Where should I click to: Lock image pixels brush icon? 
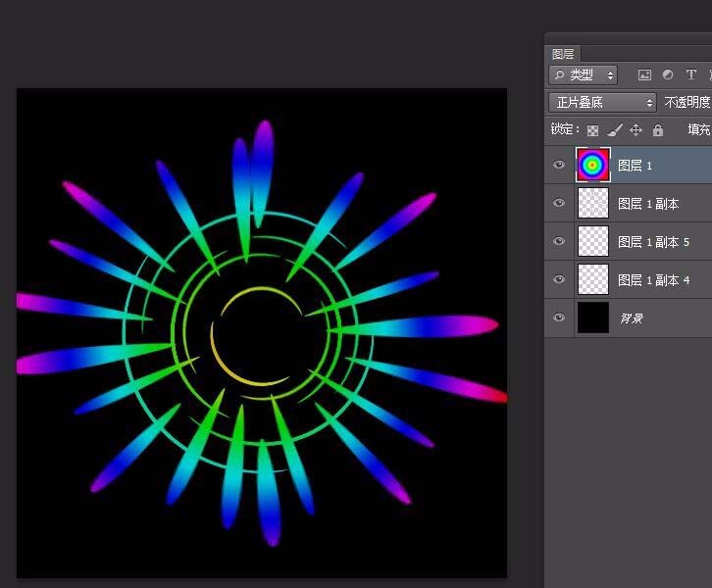tap(614, 130)
